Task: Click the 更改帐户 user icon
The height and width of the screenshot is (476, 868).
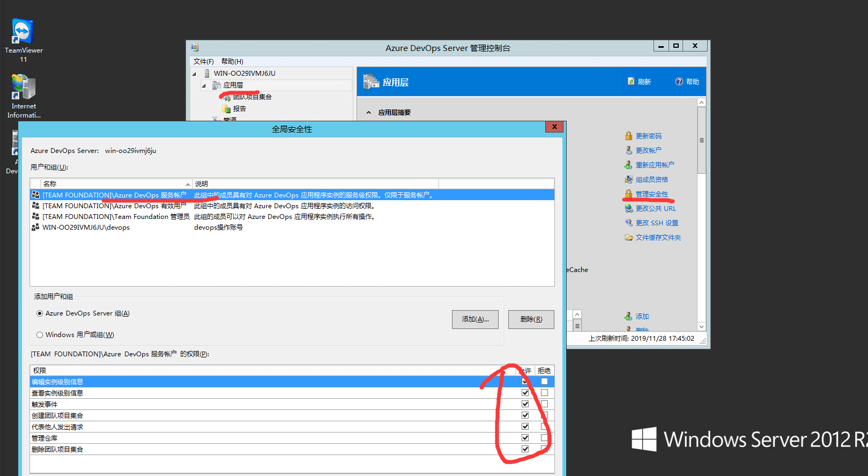Action: (x=628, y=151)
